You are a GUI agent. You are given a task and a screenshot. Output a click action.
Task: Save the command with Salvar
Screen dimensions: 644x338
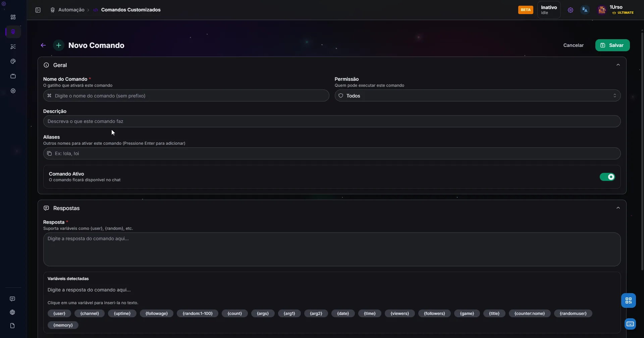click(612, 45)
